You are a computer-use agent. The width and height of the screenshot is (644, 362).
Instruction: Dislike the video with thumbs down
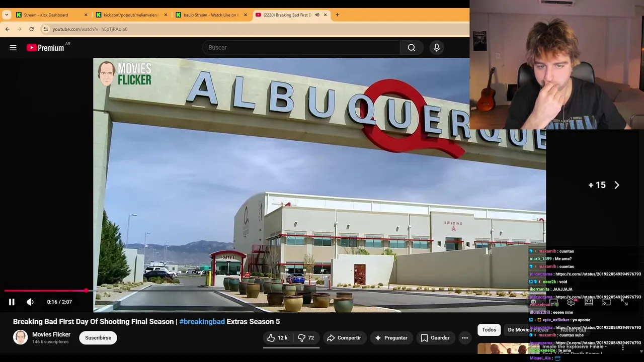(306, 338)
